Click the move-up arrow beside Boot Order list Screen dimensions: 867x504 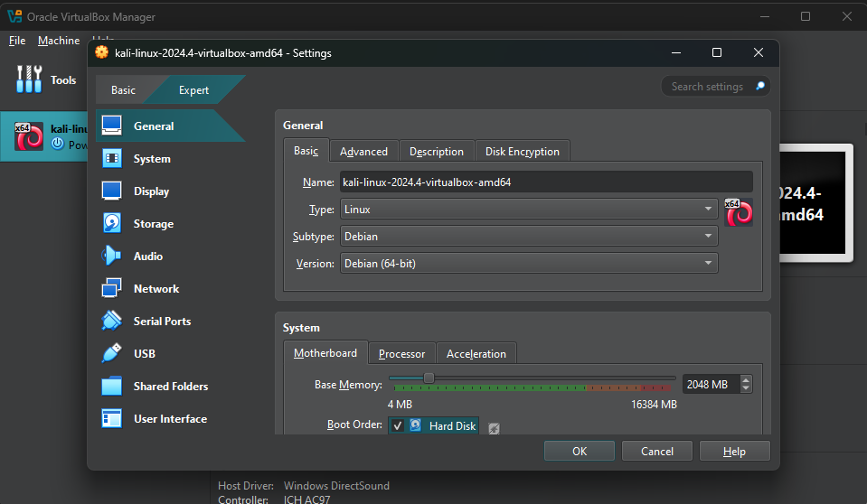494,428
